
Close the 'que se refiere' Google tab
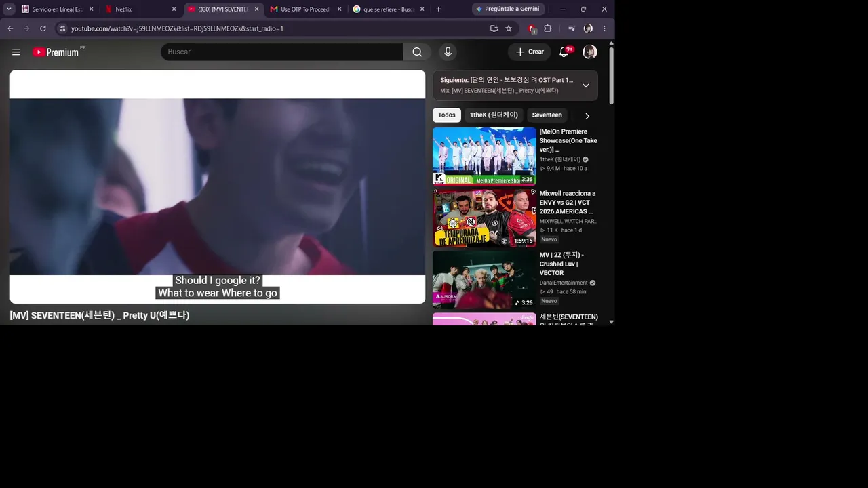click(x=422, y=9)
